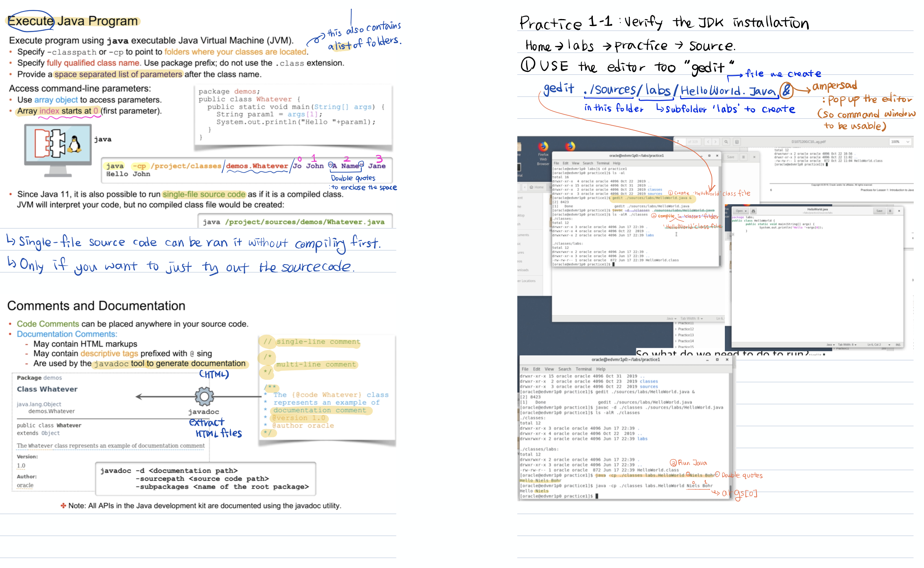Click the new document icon beside Open in gedit
924x568 pixels.
click(x=753, y=211)
